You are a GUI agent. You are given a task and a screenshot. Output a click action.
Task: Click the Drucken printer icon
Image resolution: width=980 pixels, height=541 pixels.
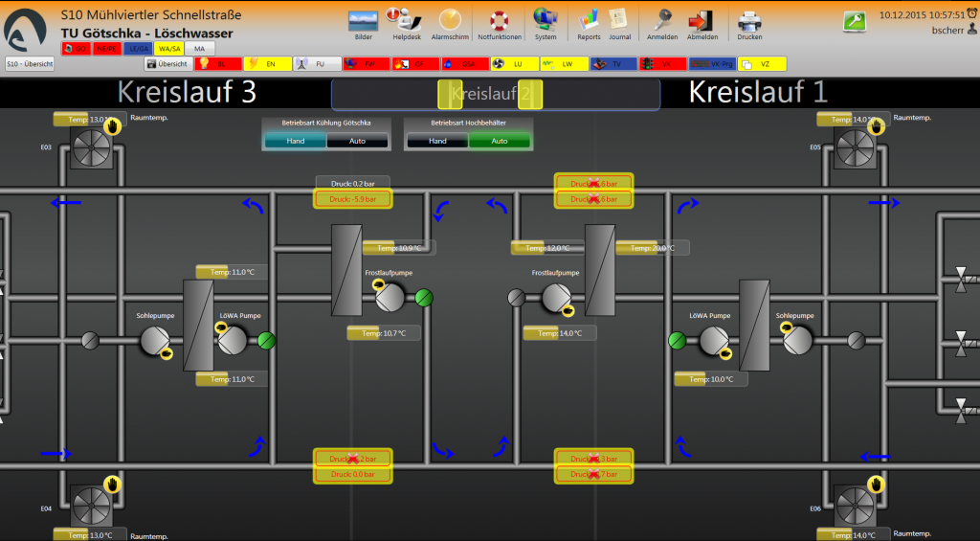point(749,21)
